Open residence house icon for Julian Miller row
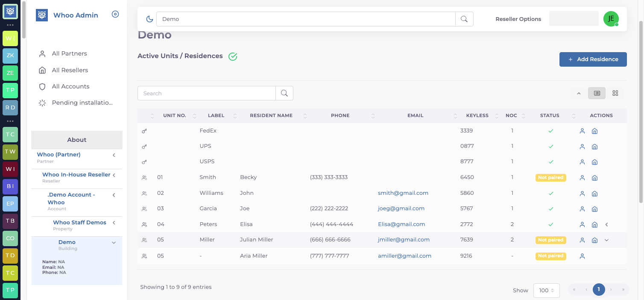 pyautogui.click(x=594, y=240)
